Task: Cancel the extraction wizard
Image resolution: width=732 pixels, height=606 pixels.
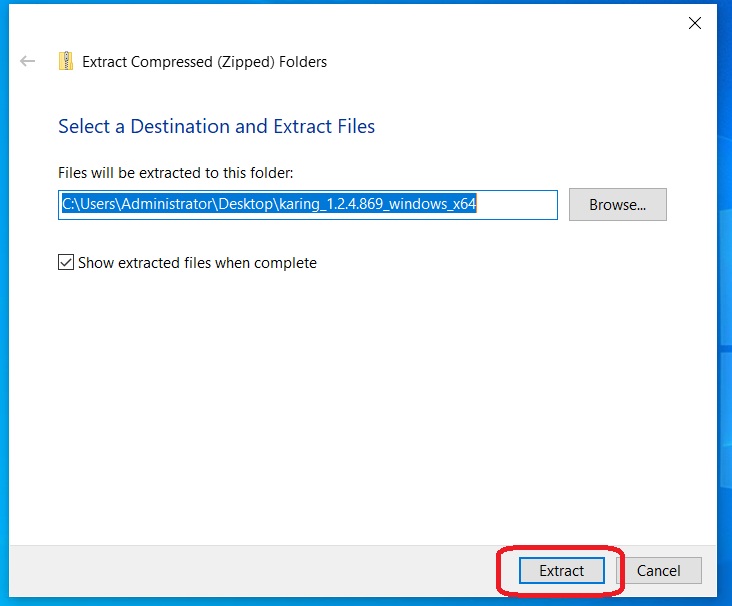Action: [x=658, y=570]
